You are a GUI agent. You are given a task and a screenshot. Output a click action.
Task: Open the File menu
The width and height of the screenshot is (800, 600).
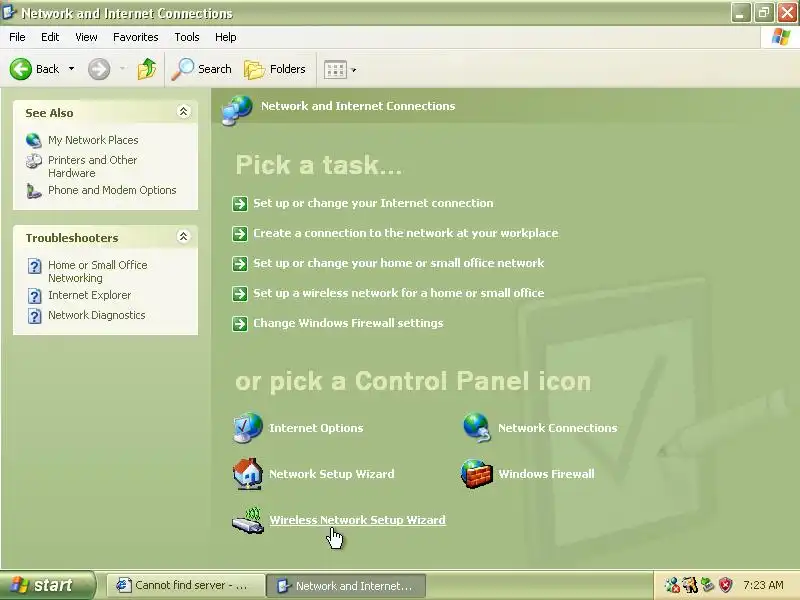tap(17, 37)
